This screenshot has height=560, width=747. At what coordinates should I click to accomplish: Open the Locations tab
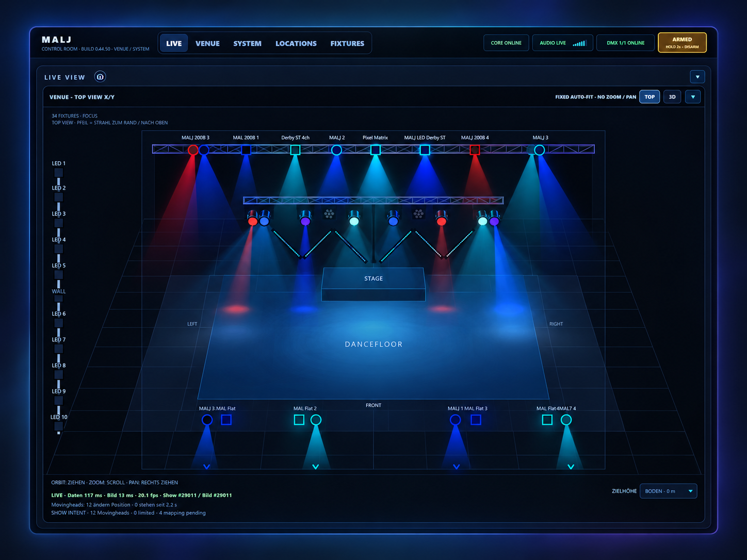(296, 43)
